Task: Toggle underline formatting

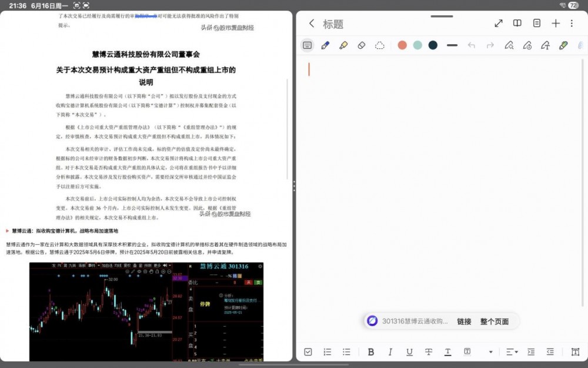Action: [409, 352]
